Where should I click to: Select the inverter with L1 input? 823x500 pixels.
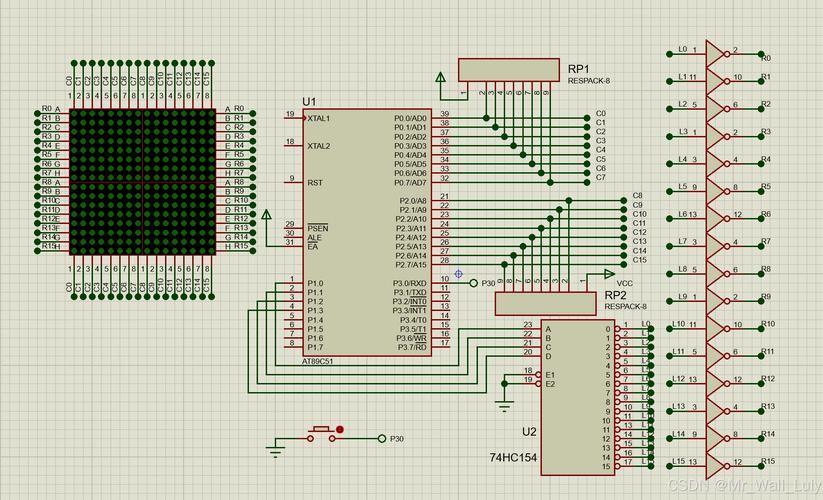[717, 81]
